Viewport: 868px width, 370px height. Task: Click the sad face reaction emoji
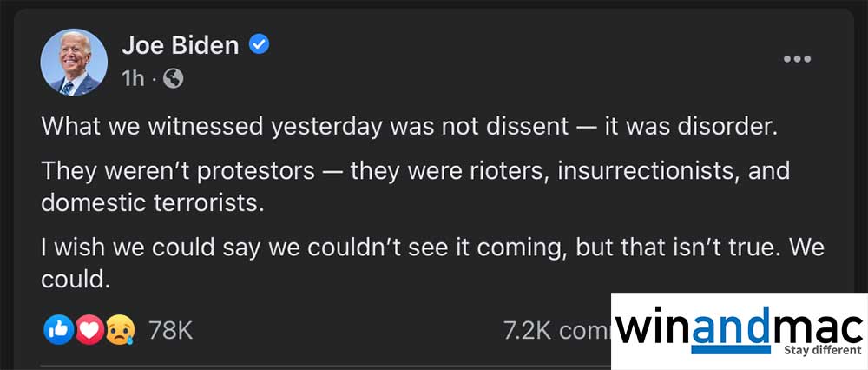120,329
